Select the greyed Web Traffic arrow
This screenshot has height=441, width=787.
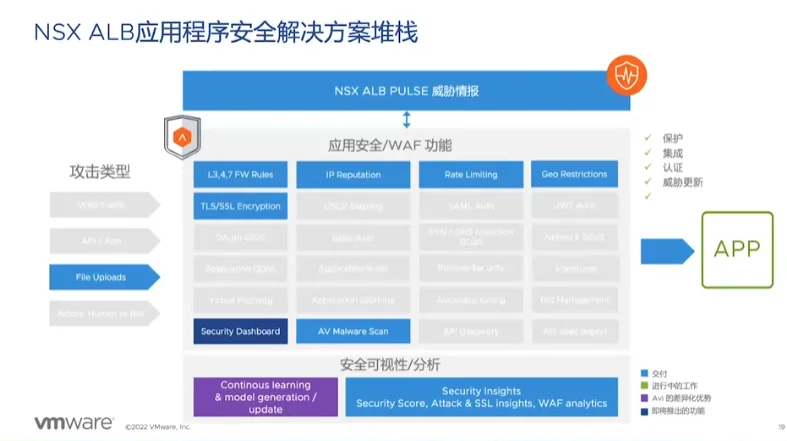(104, 205)
